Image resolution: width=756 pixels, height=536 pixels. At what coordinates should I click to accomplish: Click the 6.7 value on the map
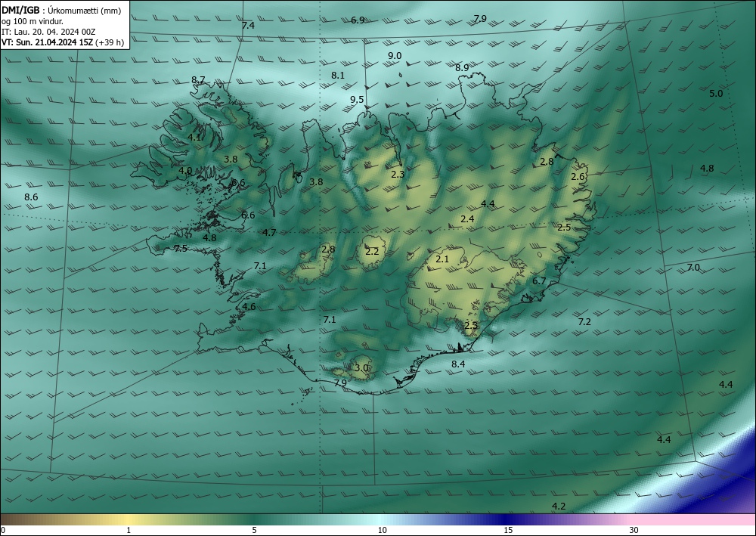[x=539, y=280]
